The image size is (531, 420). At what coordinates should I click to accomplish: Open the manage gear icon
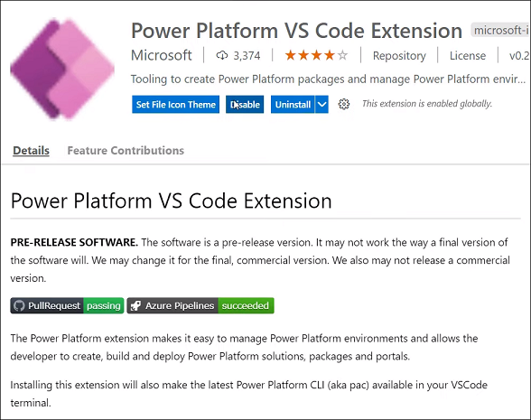click(344, 105)
